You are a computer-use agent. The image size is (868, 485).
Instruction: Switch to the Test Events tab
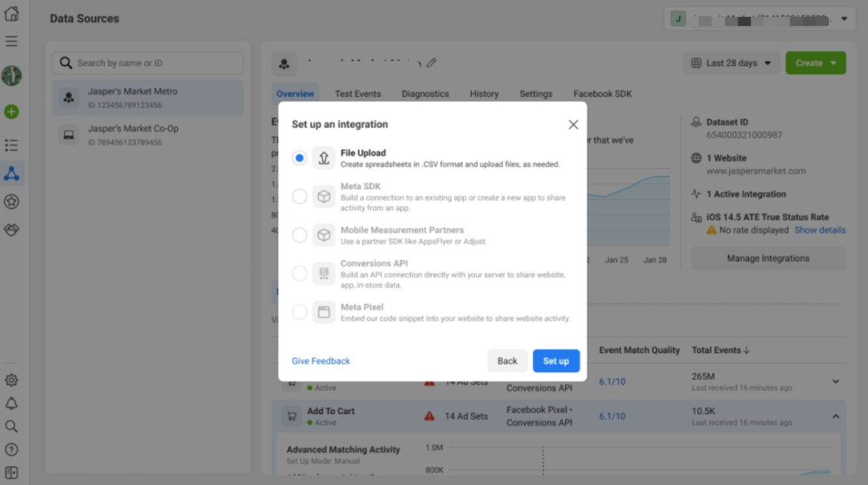coord(358,94)
